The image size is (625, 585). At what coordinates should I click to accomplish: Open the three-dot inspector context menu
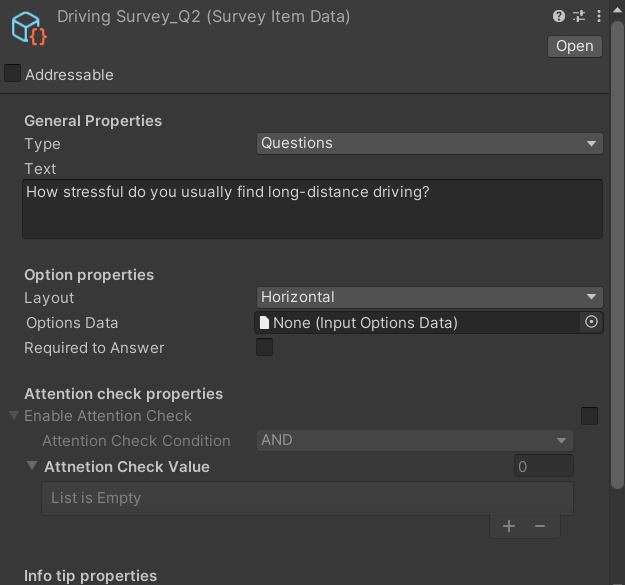(x=599, y=16)
